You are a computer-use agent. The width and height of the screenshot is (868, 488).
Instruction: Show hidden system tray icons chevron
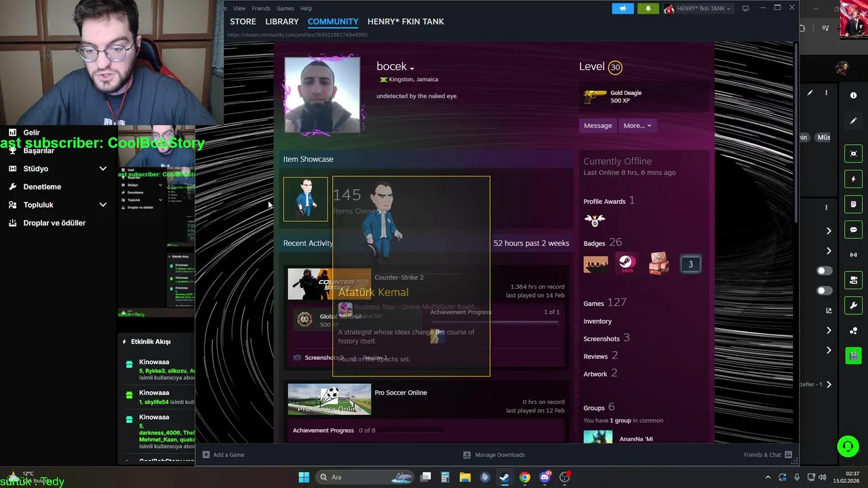click(x=768, y=477)
